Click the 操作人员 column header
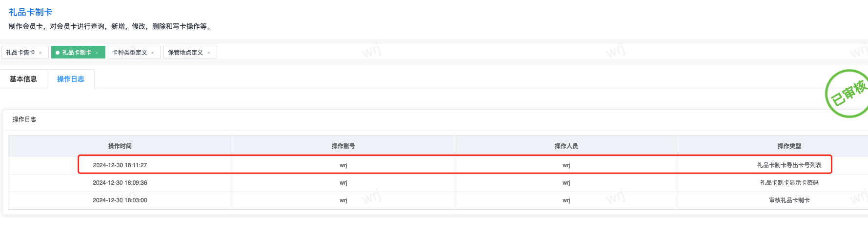This screenshot has width=868, height=252. coord(566,146)
